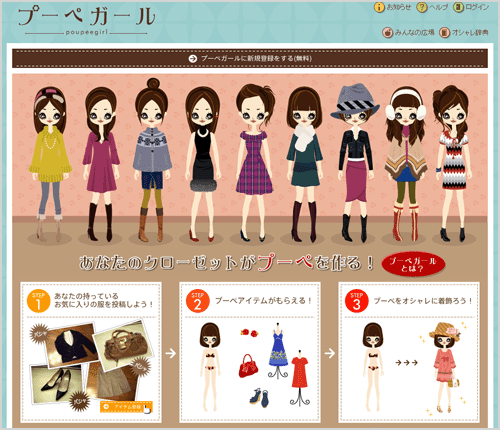Click the プーペガール poupeegirl logo
Viewport: 500px width, 430px height.
[86, 21]
